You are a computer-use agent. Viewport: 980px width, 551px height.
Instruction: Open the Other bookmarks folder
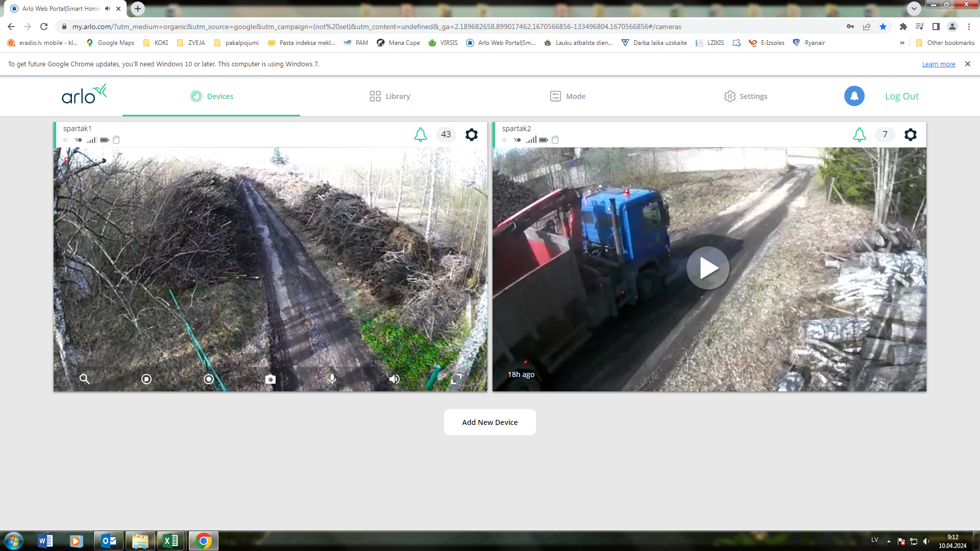pos(945,43)
